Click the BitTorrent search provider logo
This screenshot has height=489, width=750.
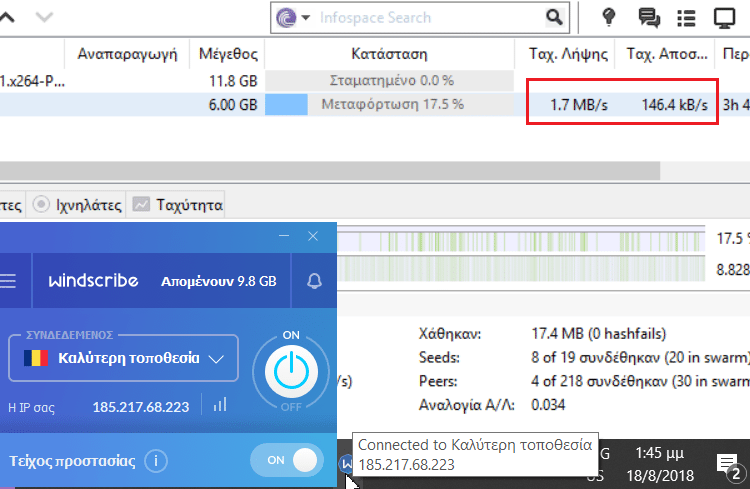click(x=287, y=18)
